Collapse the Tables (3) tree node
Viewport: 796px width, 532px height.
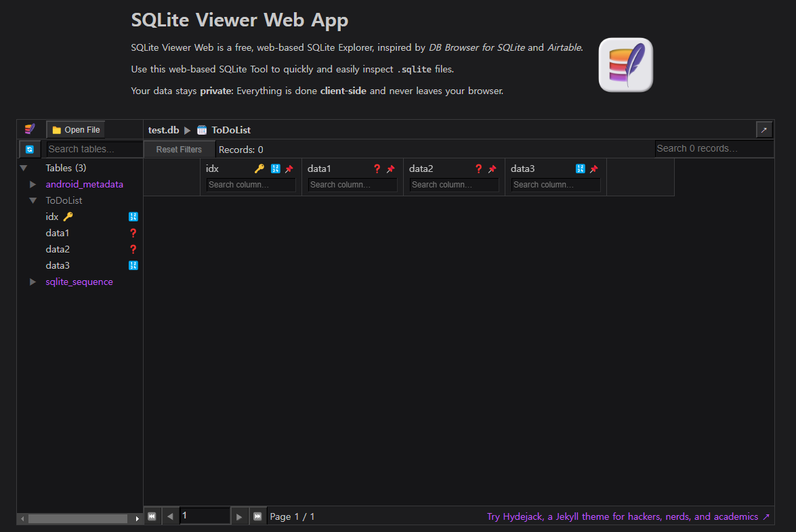click(x=23, y=168)
